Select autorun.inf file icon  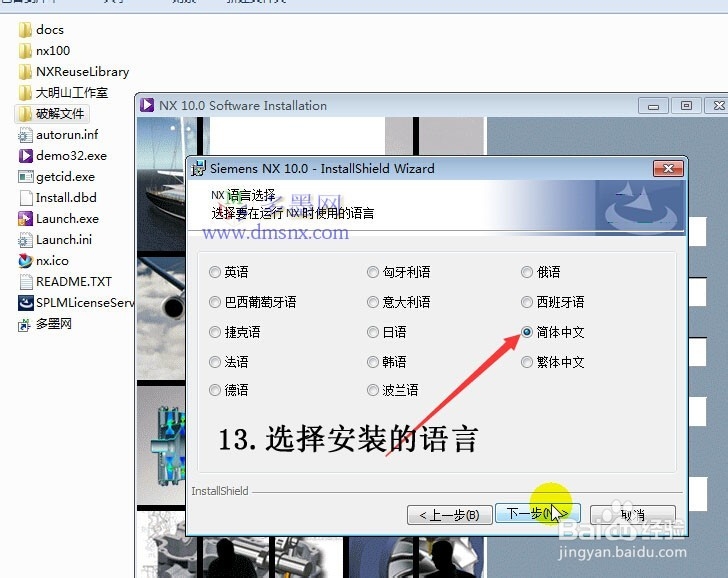click(x=25, y=135)
